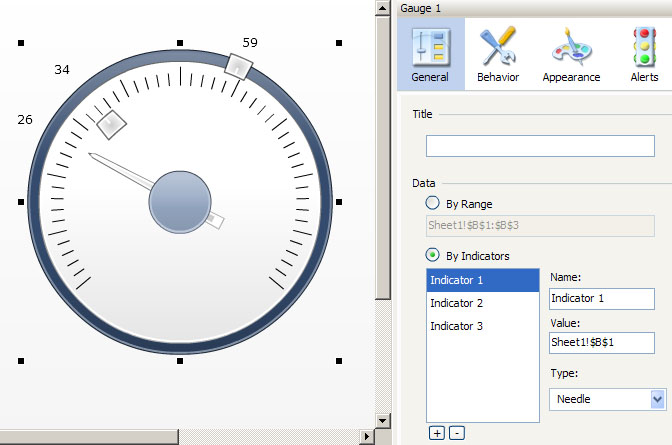Click the gauge center hub
The width and height of the screenshot is (672, 445).
point(180,199)
